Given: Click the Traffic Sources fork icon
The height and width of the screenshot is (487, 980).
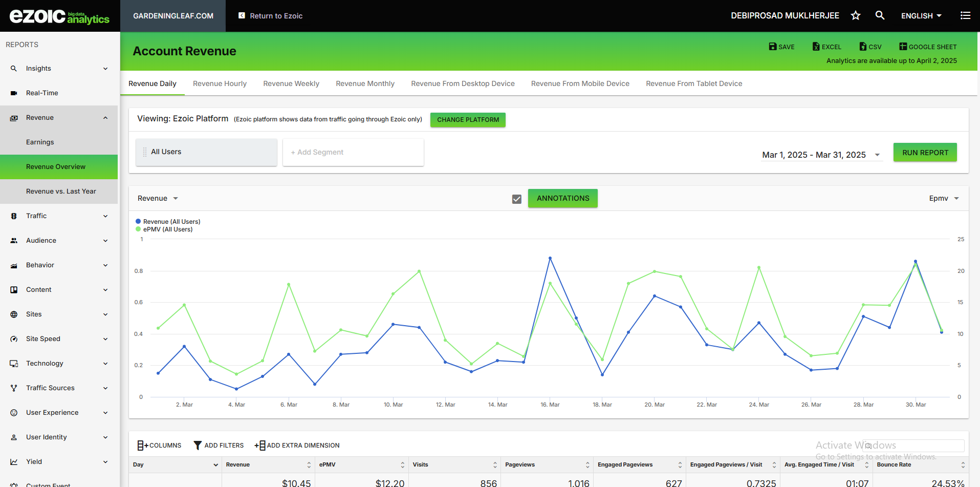Looking at the screenshot, I should click(14, 388).
